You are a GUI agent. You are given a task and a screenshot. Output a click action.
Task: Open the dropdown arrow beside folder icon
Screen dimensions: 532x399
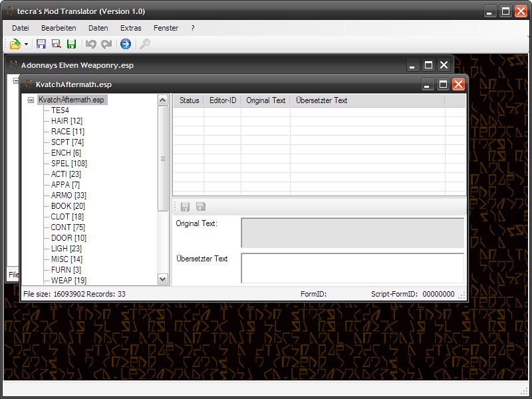pyautogui.click(x=26, y=45)
